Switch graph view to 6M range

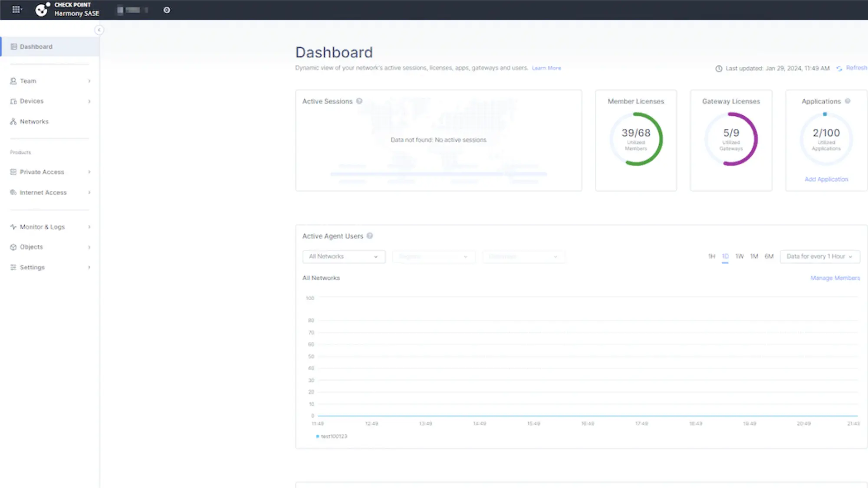(x=769, y=256)
